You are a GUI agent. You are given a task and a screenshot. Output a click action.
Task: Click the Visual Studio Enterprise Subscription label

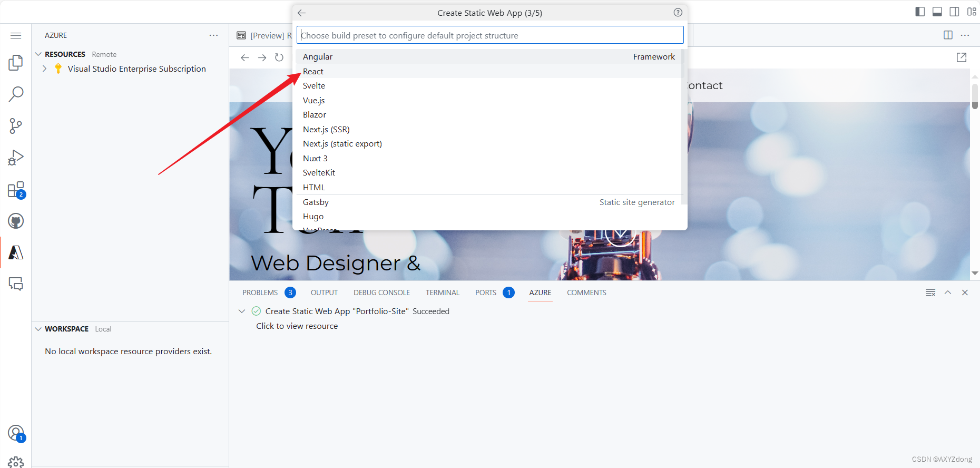click(137, 69)
